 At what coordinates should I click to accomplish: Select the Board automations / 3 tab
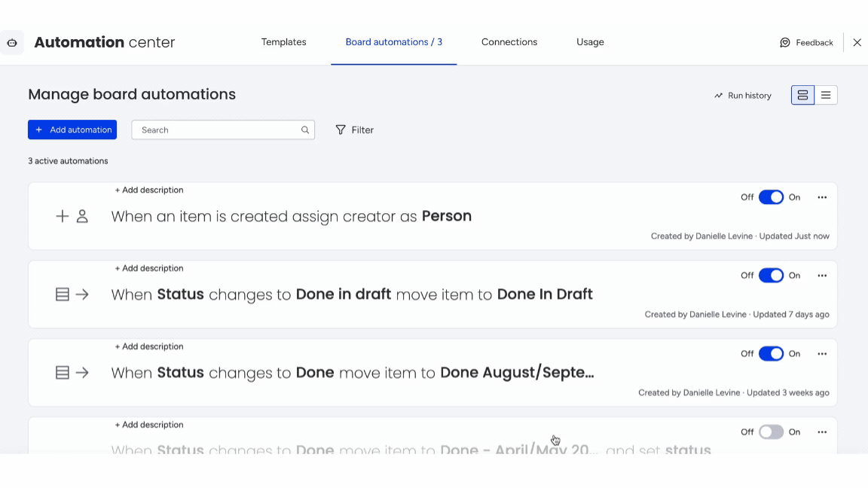coord(393,42)
